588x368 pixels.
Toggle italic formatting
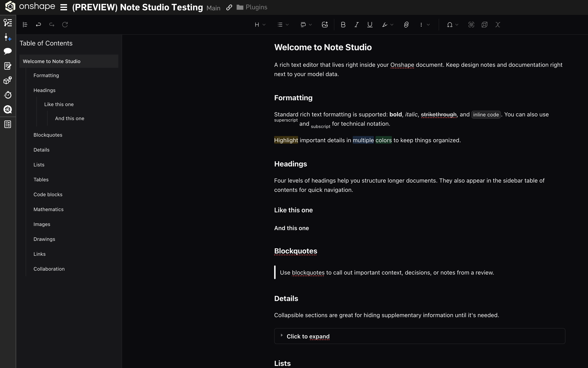coord(356,25)
